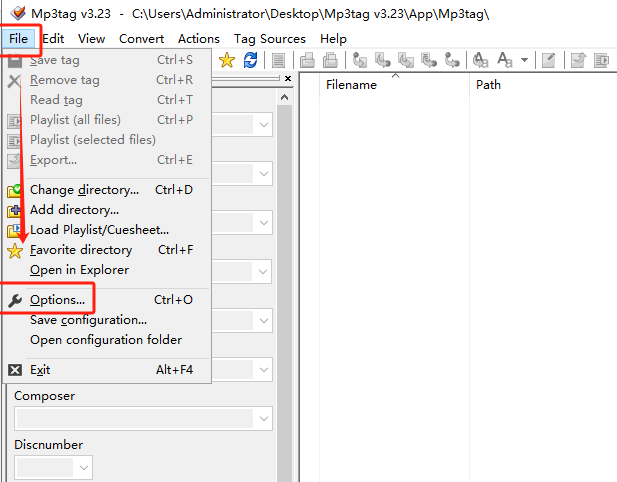This screenshot has height=482, width=617.
Task: Choose Read tag in File menu
Action: [x=107, y=100]
